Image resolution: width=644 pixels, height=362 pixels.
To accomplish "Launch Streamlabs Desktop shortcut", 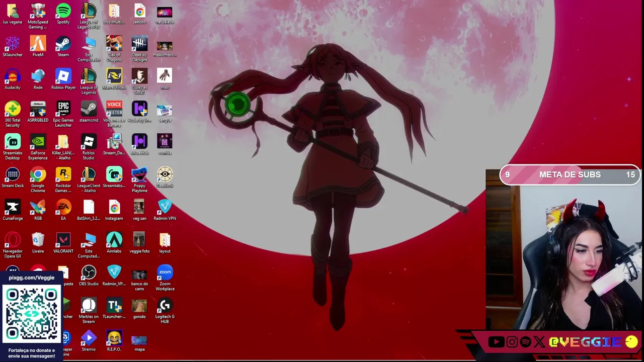I will click(x=13, y=147).
